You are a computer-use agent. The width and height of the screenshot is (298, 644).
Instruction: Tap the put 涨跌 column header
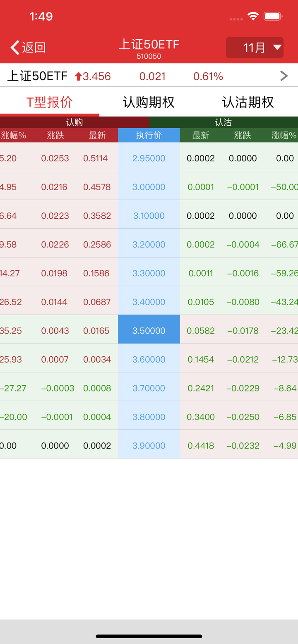pos(243,135)
